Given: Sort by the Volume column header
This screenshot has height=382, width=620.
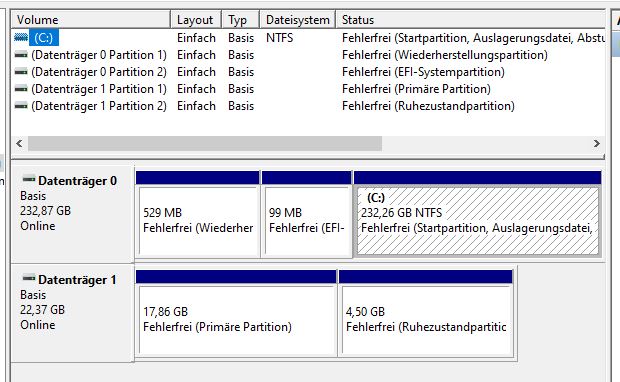Looking at the screenshot, I should point(91,20).
